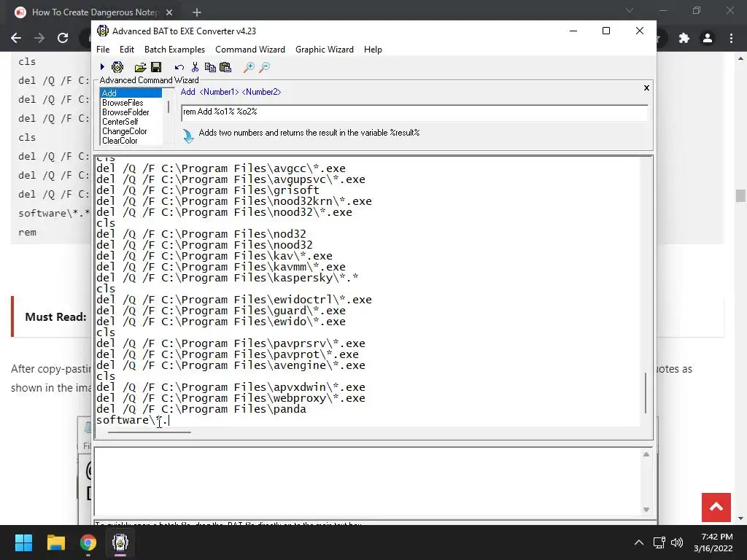Open Chrome's three-dot menu

731,38
